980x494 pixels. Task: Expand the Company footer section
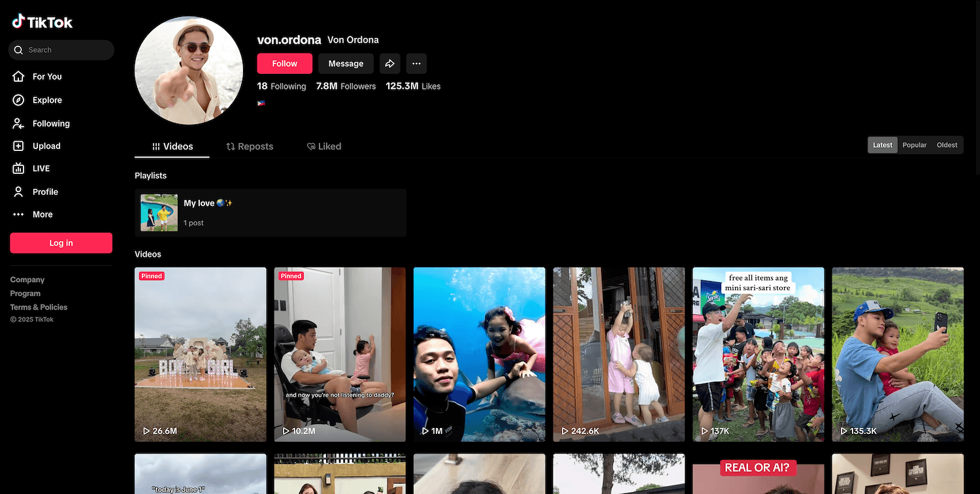[27, 280]
